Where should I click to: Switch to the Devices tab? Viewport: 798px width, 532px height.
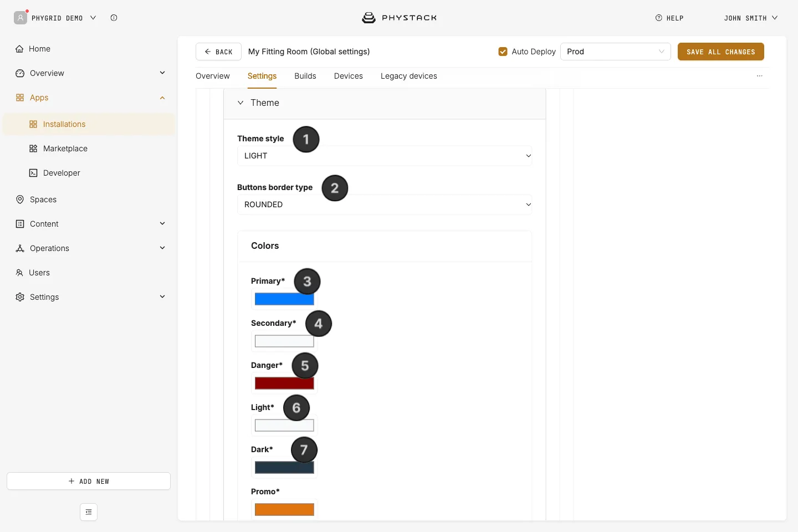[349, 76]
